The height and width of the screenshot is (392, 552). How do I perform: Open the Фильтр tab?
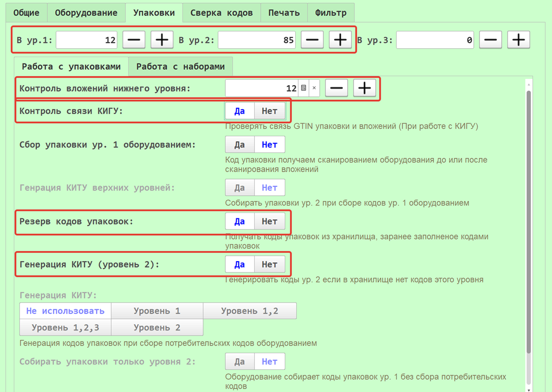(331, 13)
